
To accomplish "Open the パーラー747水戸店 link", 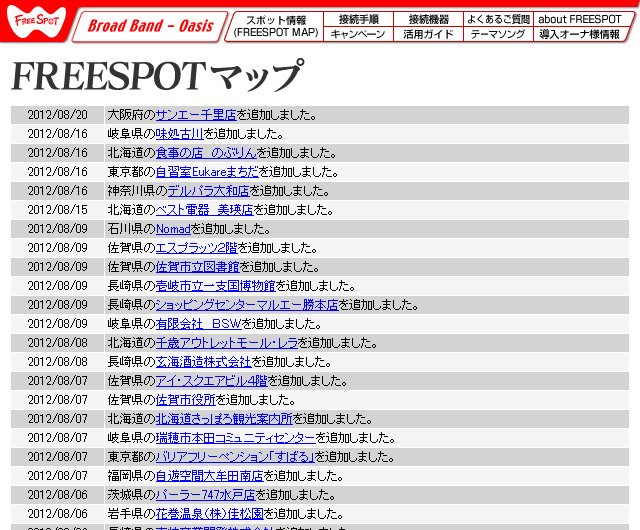I will [206, 494].
